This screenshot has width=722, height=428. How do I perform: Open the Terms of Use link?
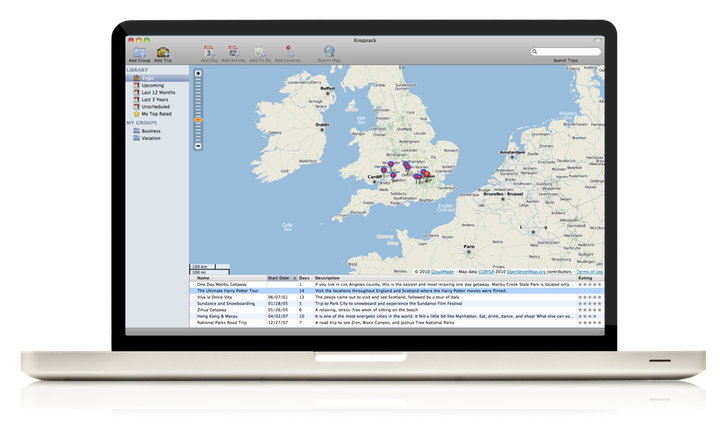tap(589, 272)
